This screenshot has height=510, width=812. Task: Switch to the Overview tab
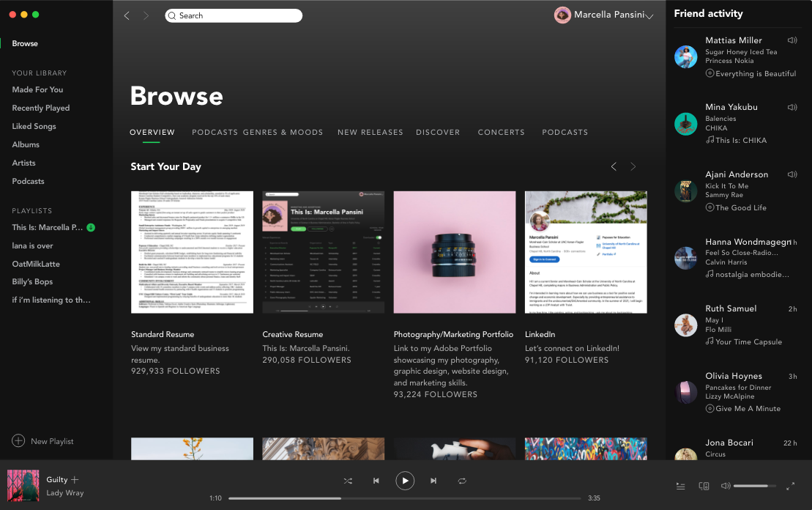152,132
